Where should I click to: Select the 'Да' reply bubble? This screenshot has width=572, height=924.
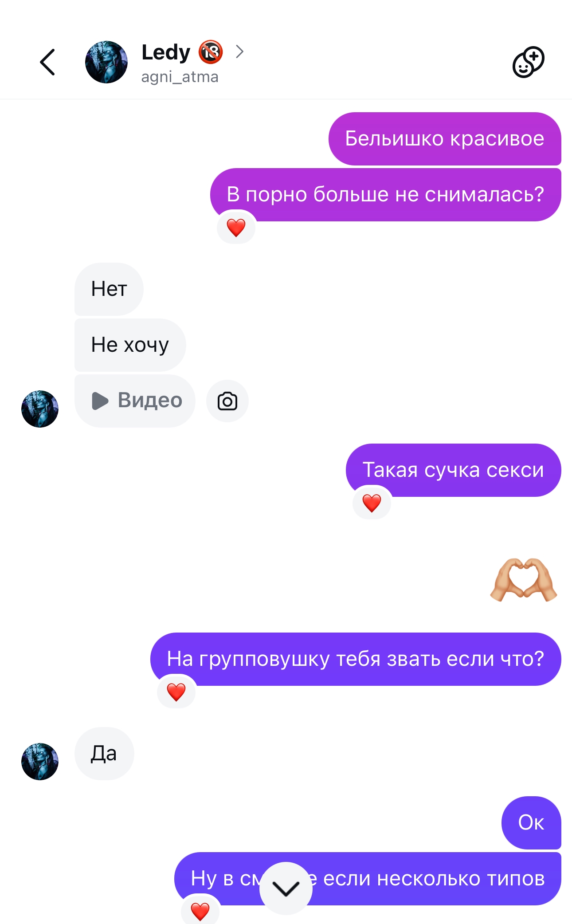tap(104, 754)
